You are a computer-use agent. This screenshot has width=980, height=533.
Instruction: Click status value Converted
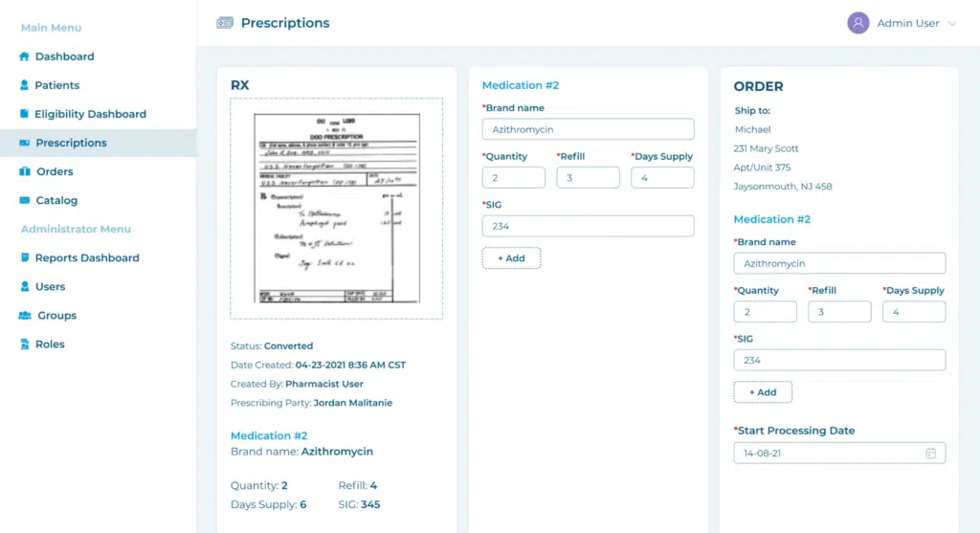click(288, 345)
